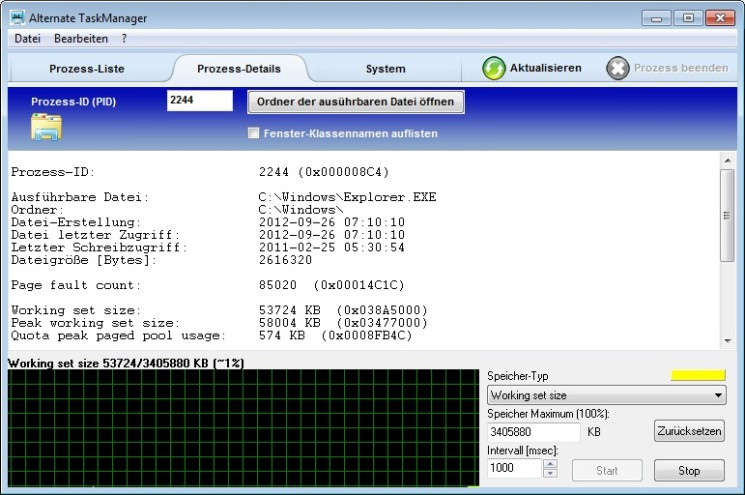Click the Explorer folder icon under Prozess-ID

pos(46,127)
